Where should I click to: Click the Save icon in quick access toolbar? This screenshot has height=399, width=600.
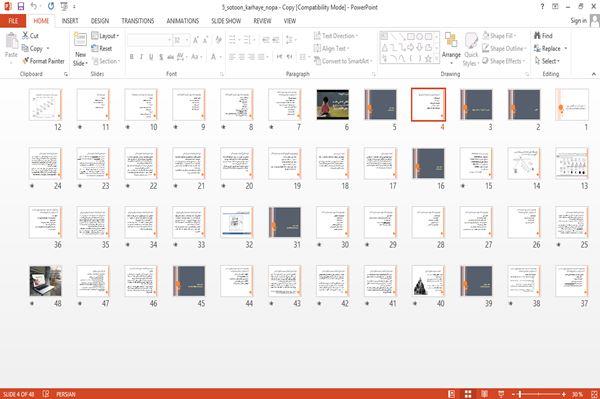click(x=21, y=7)
